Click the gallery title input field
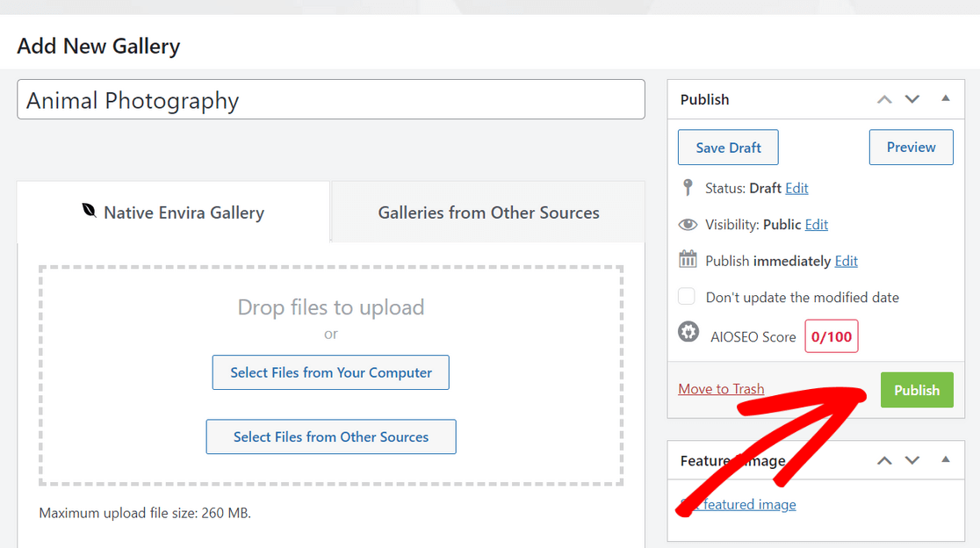The image size is (980, 548). click(331, 99)
